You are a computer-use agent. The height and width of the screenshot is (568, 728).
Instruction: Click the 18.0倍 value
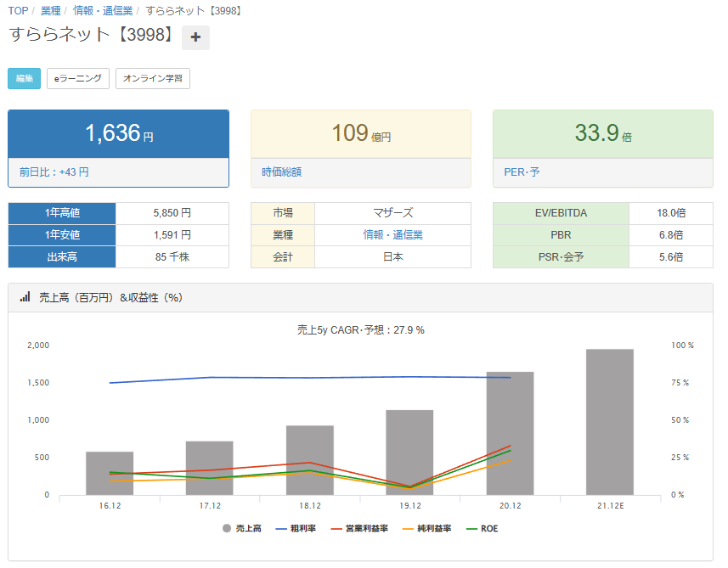click(671, 213)
